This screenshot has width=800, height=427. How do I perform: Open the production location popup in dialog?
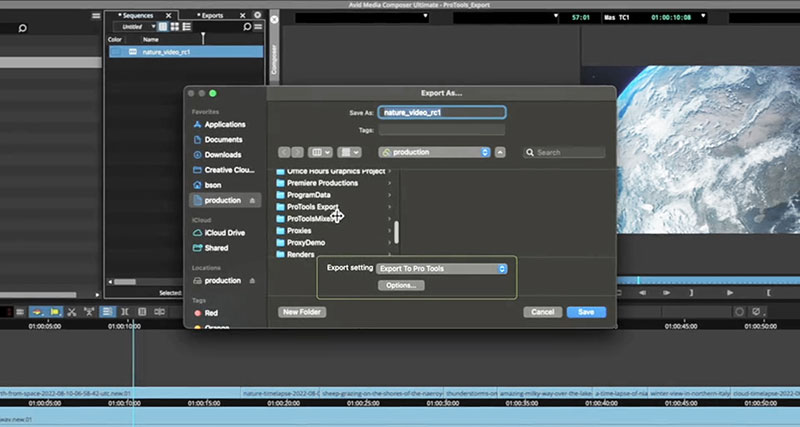click(x=434, y=153)
